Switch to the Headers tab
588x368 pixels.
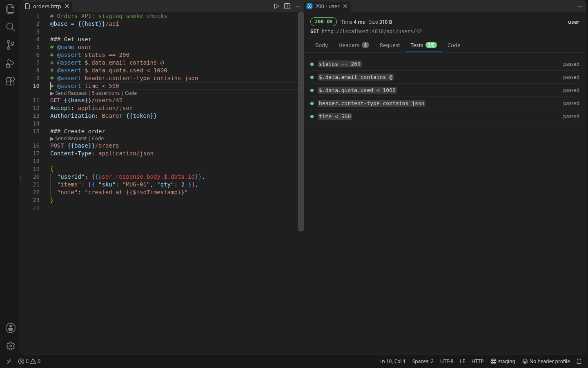tap(354, 45)
